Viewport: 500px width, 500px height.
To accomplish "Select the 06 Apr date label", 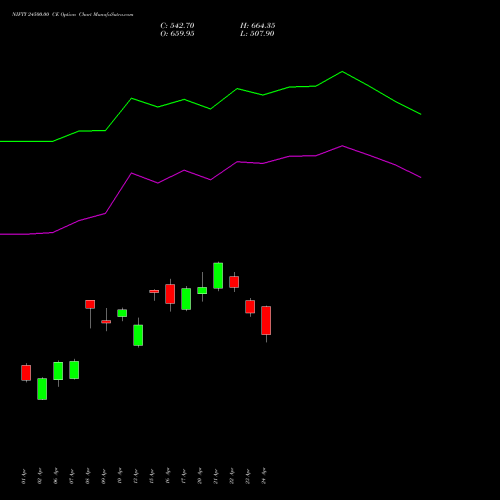I will pyautogui.click(x=55, y=476).
